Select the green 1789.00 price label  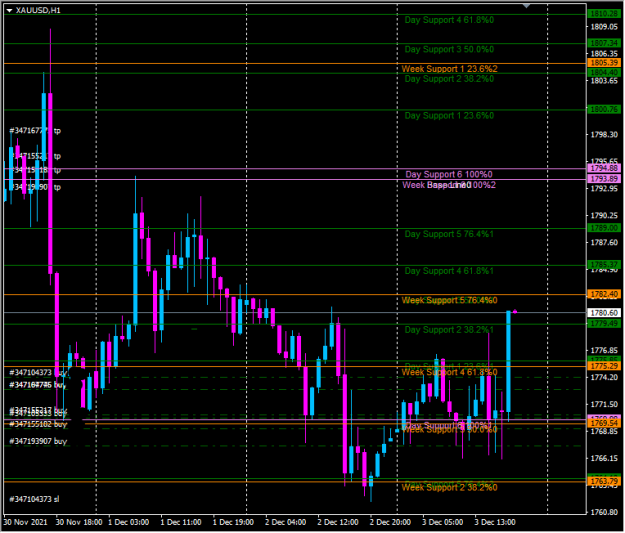coord(604,228)
